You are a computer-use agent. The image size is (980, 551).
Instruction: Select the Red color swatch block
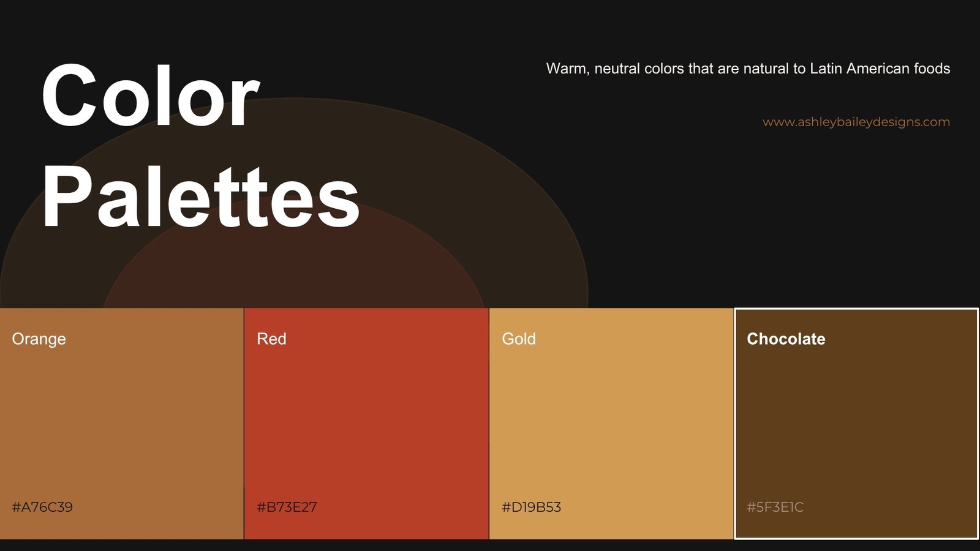(366, 423)
